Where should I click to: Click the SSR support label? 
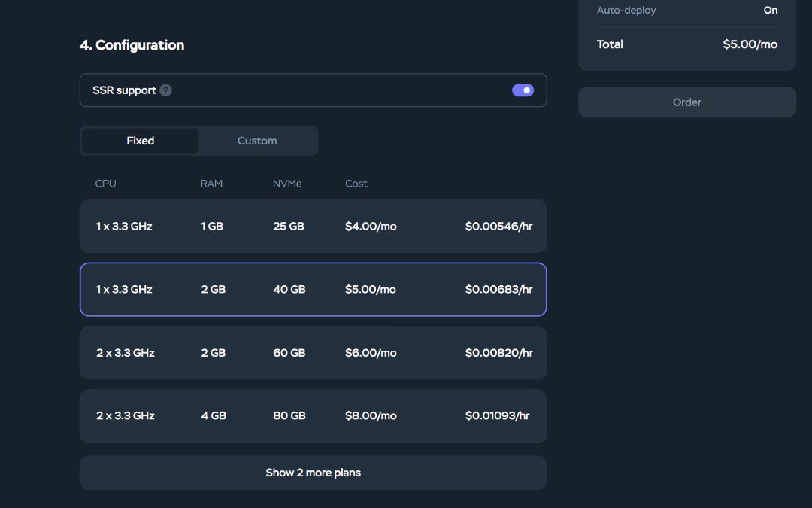[124, 90]
